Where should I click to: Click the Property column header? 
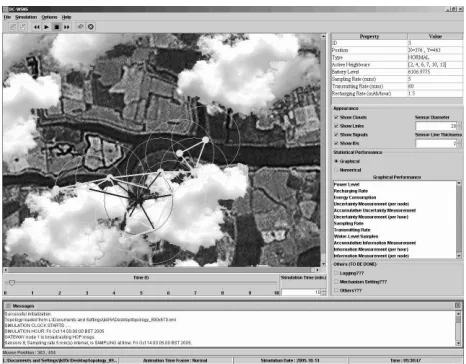(369, 36)
